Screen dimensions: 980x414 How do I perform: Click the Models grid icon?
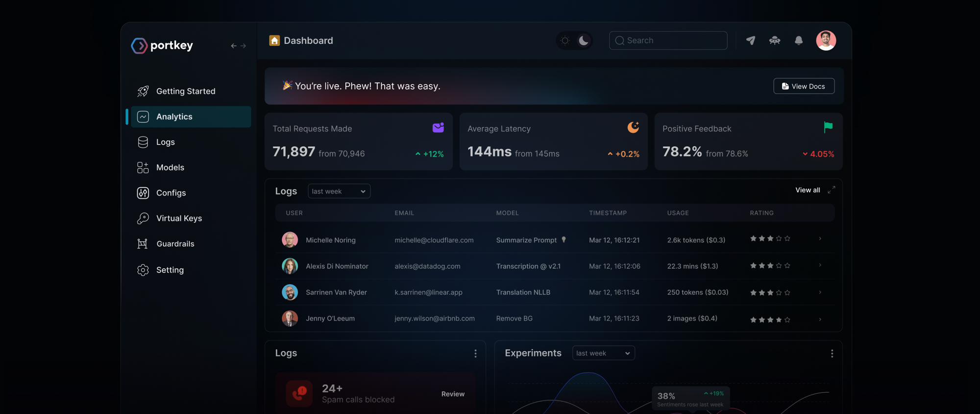[143, 168]
